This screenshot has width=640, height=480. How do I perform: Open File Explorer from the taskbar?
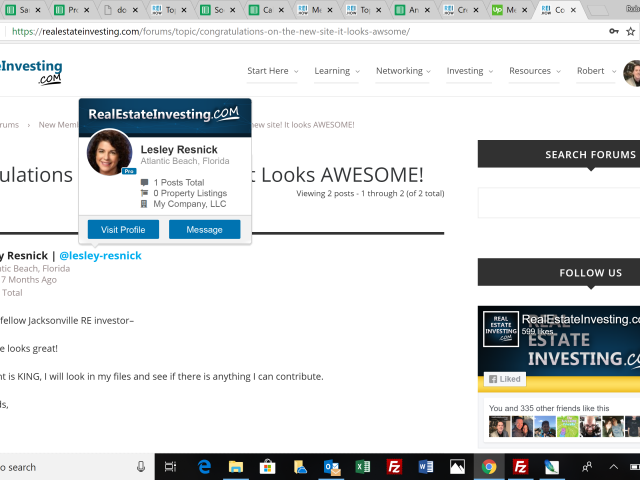pyautogui.click(x=236, y=466)
